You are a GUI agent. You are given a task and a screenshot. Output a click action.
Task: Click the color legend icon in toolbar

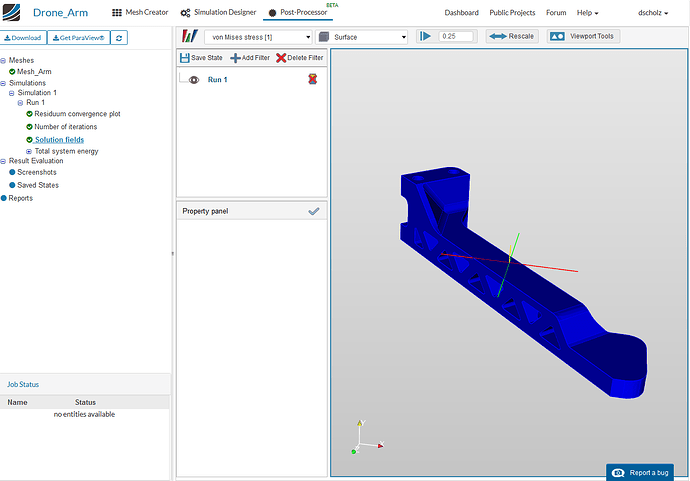click(x=190, y=36)
